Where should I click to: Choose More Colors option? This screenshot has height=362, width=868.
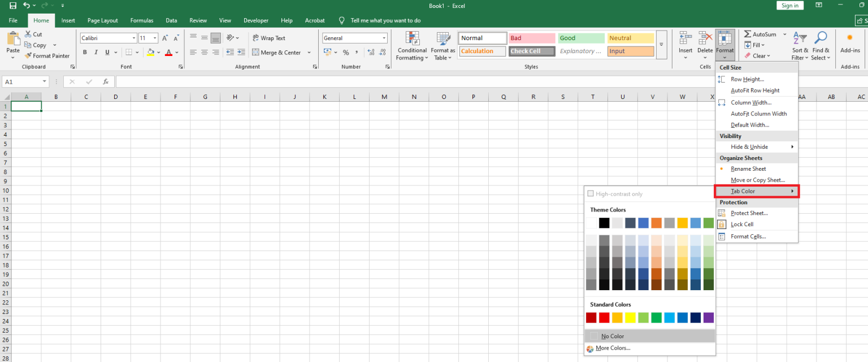(650, 348)
